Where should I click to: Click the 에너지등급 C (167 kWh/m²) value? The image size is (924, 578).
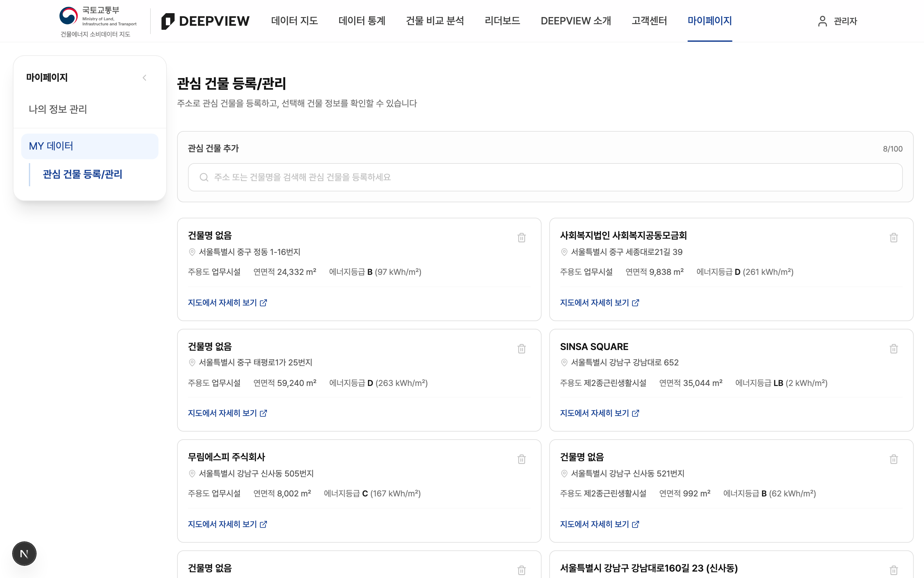[372, 494]
